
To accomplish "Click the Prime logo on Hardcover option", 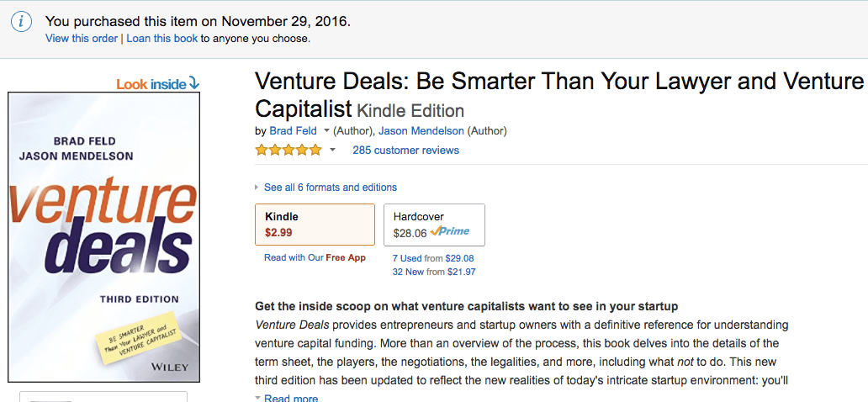I will [x=450, y=232].
